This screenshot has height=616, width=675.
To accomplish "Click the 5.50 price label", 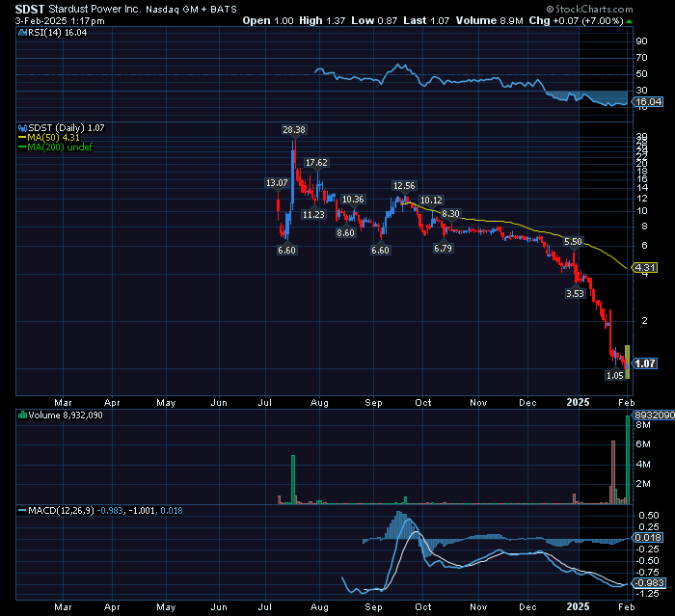I will click(x=573, y=242).
